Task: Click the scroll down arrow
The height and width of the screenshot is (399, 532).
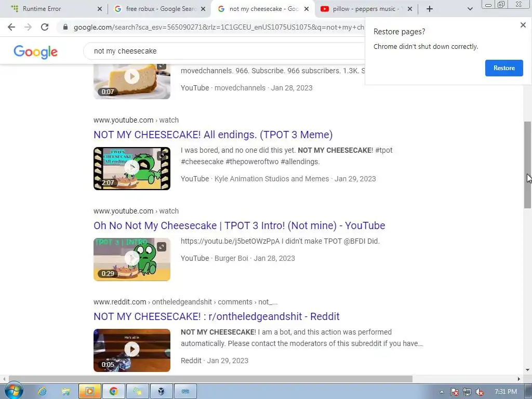Action: (x=528, y=370)
